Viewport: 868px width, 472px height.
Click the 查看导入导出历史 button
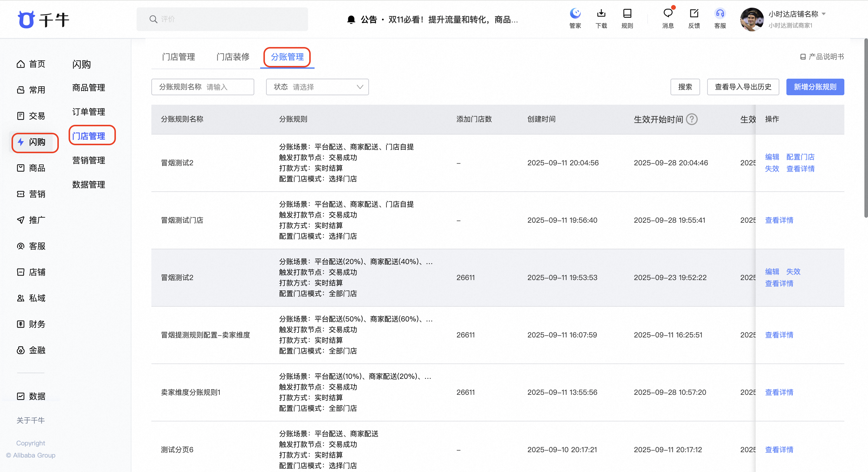click(x=743, y=87)
